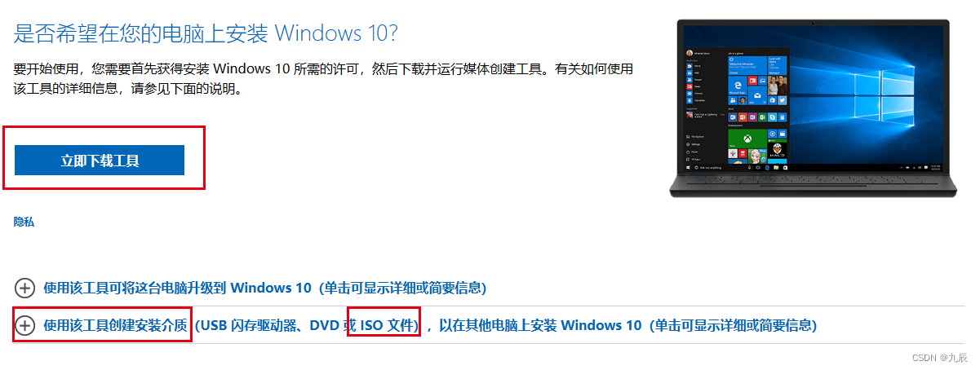Click the 单击可显示详细或简要信息 text of the upgrade link
980x370 pixels.
pyautogui.click(x=405, y=288)
